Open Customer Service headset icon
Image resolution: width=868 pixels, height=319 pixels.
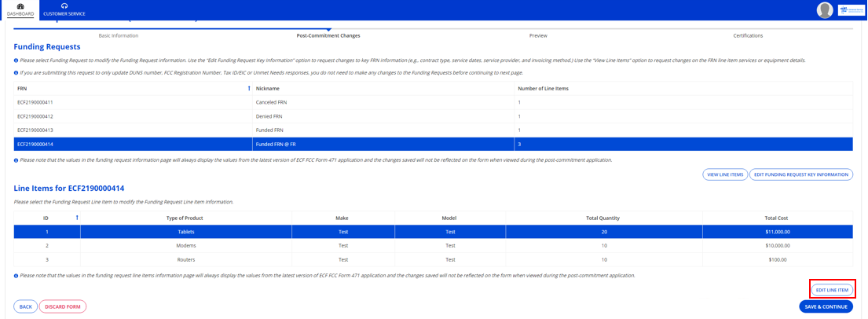click(x=64, y=6)
